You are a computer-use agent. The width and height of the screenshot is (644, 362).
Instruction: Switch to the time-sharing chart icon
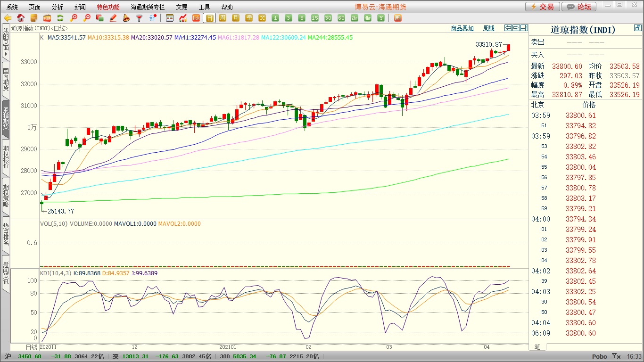pyautogui.click(x=183, y=18)
